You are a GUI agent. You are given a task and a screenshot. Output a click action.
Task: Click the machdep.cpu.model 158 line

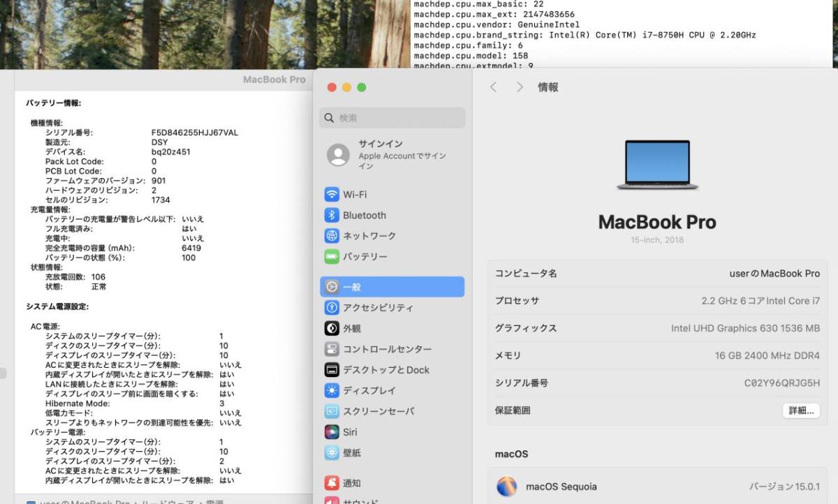[x=471, y=56]
